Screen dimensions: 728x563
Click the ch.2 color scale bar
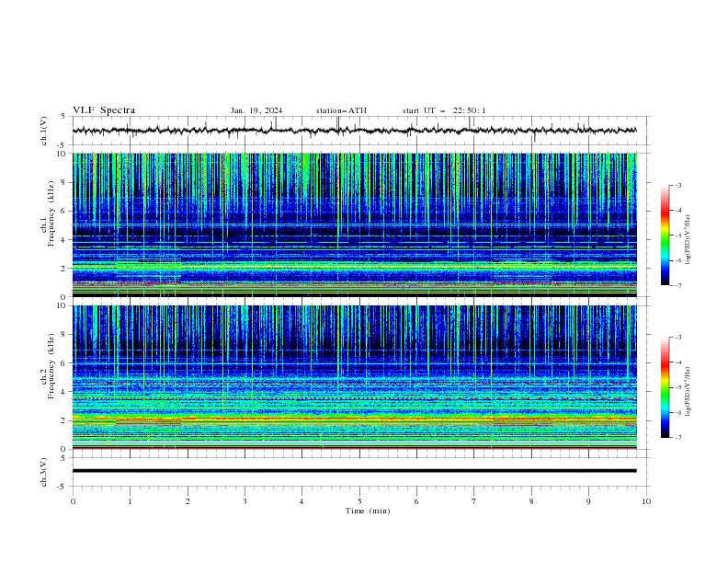click(665, 387)
